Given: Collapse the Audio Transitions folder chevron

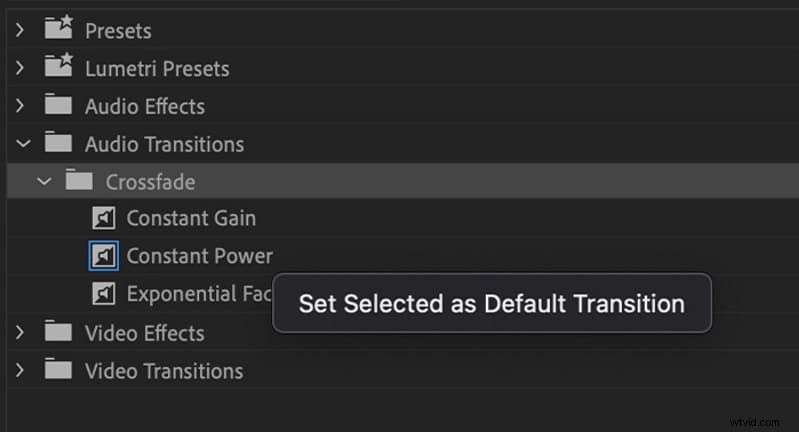Looking at the screenshot, I should (x=20, y=144).
